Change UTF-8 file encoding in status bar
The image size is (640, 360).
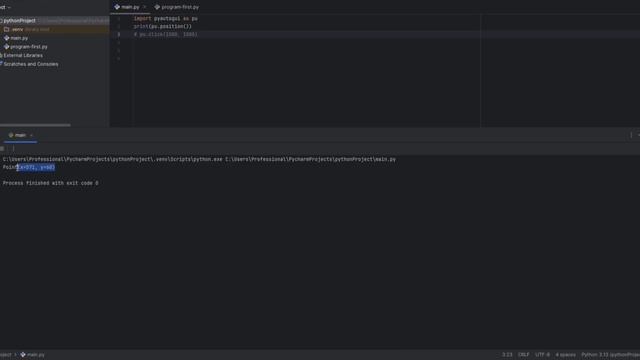click(542, 355)
